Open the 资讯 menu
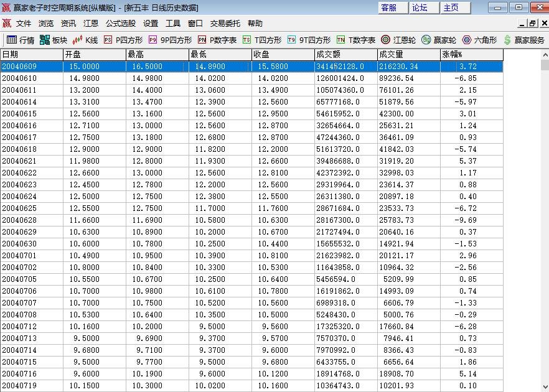 [x=68, y=24]
